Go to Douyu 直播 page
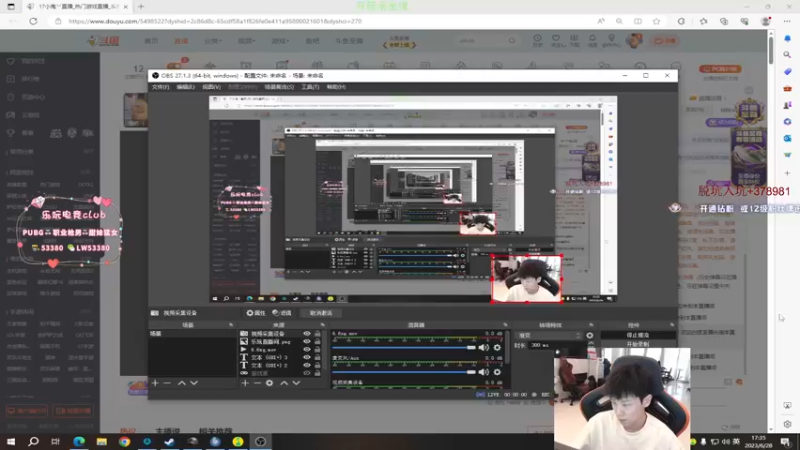The height and width of the screenshot is (450, 800). coord(181,41)
